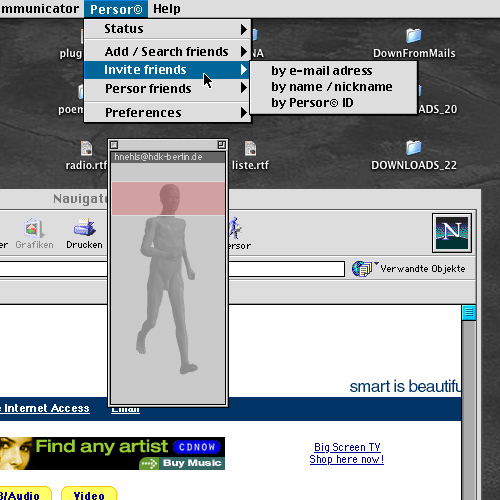Select Invite friends menu entry
This screenshot has height=500, width=500.
[167, 70]
